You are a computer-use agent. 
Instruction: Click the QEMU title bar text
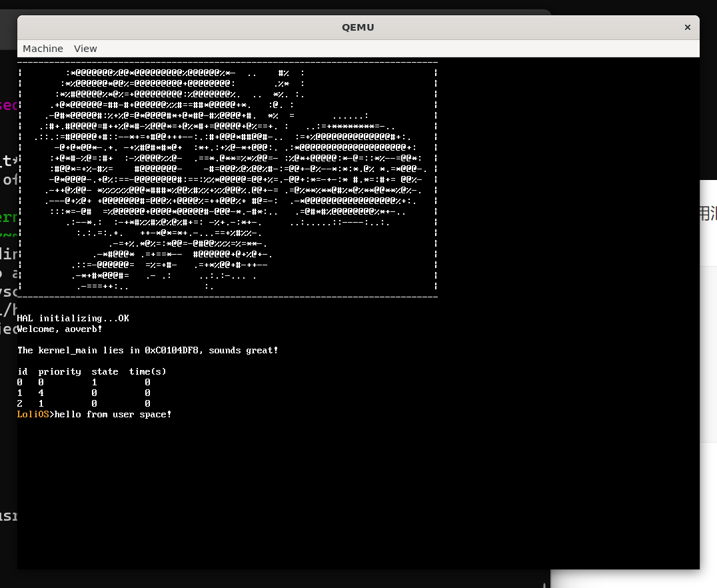pos(358,27)
